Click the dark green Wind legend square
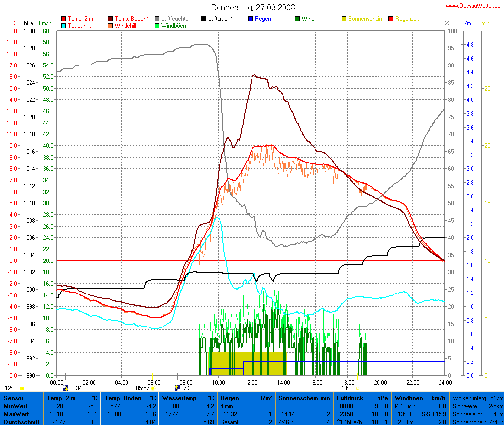The height and width of the screenshot is (425, 504). click(x=297, y=19)
